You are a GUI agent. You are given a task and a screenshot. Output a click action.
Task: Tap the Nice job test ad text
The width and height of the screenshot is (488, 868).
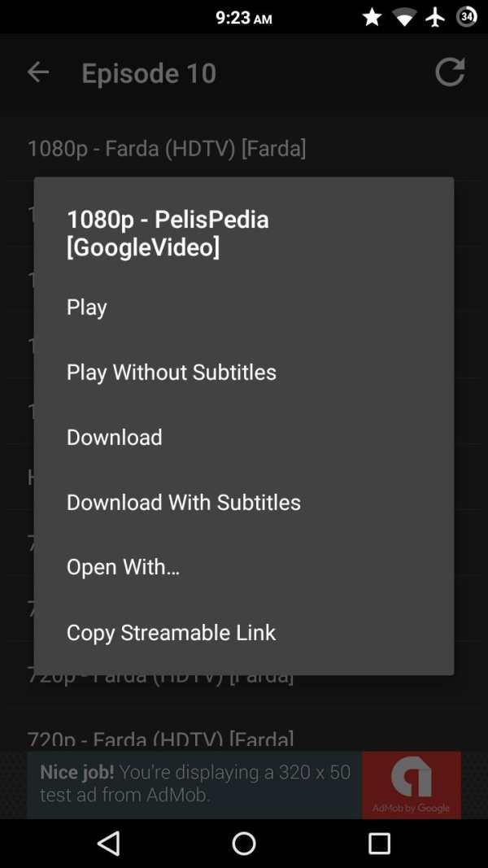tap(194, 783)
